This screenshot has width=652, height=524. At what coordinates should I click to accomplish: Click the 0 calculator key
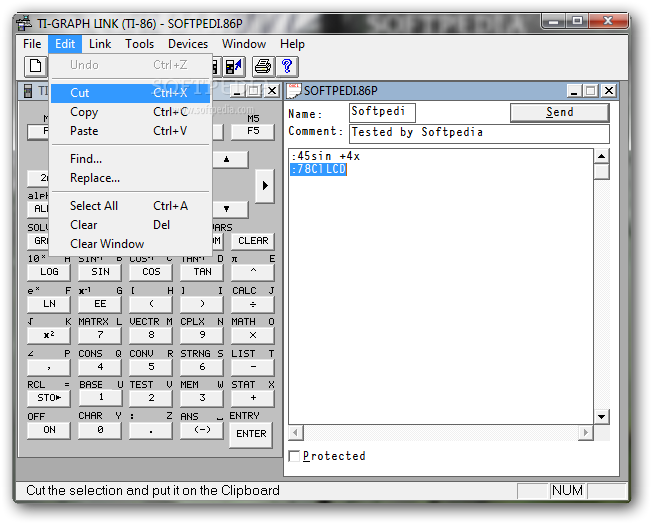point(100,430)
